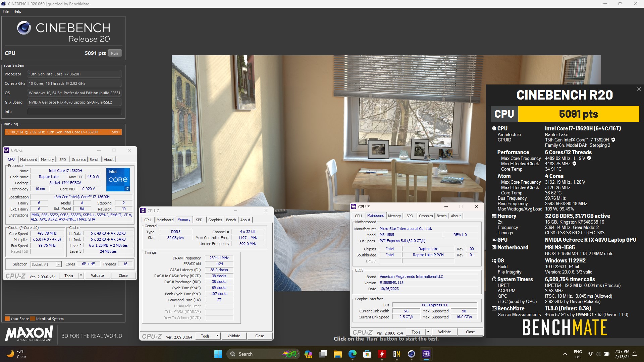Open Graphics tab in the Memory CPU-Z window
The image size is (644, 362).
[x=215, y=220]
